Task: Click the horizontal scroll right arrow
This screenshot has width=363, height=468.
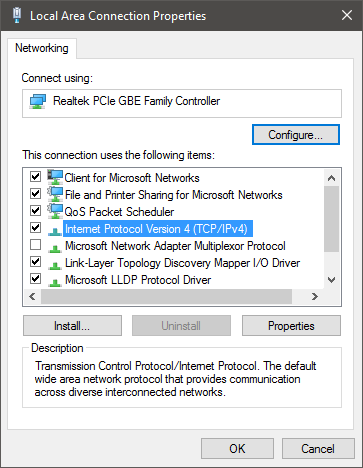Action: click(x=314, y=296)
